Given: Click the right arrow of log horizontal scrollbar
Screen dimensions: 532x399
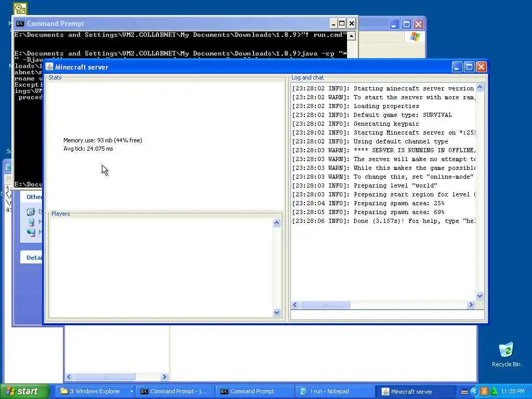Looking at the screenshot, I should point(471,304).
